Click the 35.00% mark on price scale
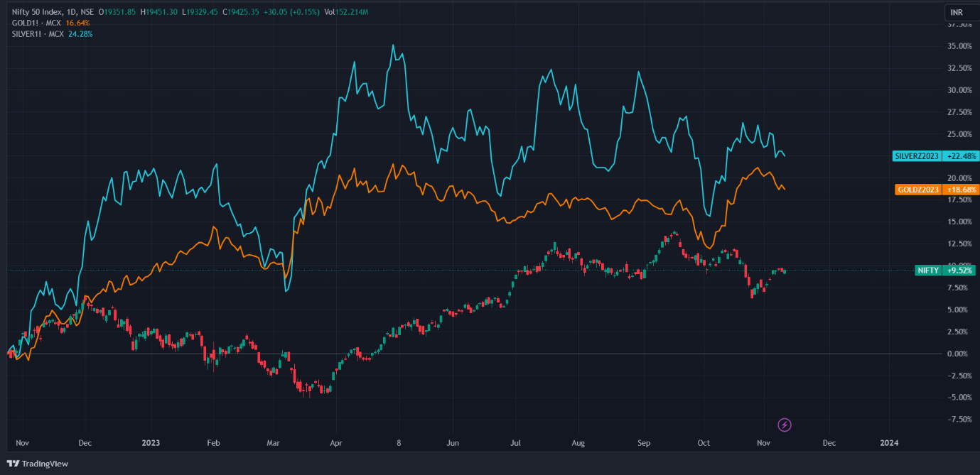 (959, 46)
